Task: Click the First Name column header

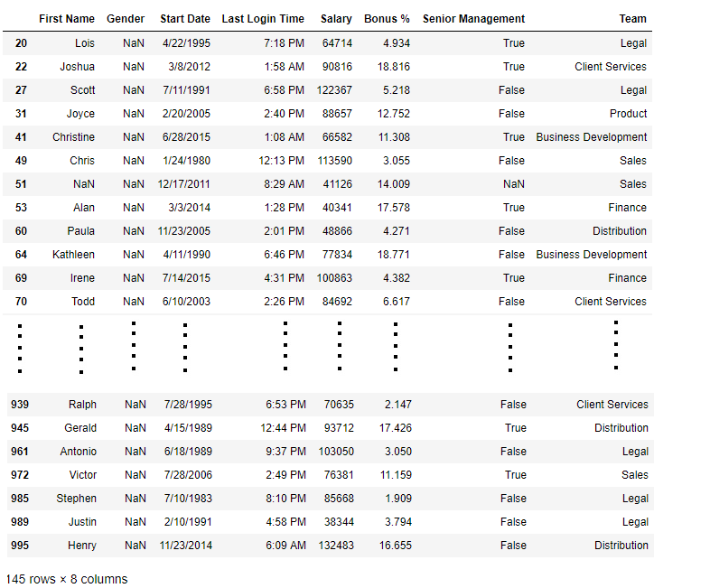Action: [x=66, y=19]
